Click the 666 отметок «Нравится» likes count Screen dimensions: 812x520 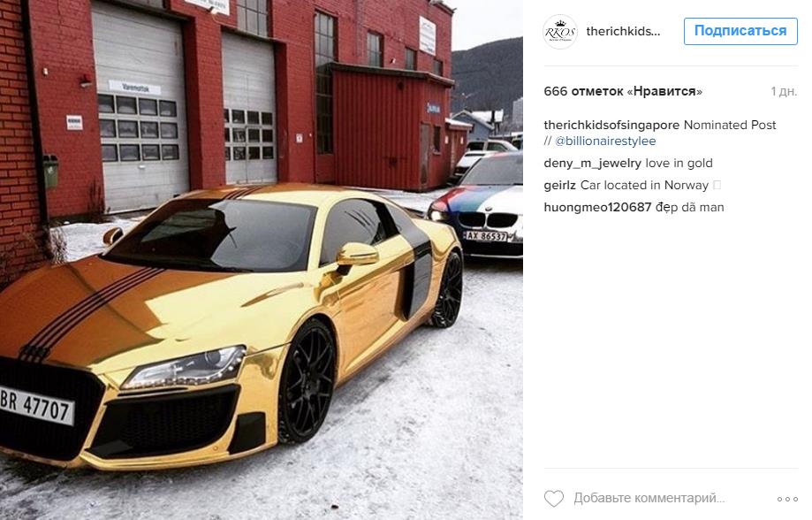[x=623, y=92]
